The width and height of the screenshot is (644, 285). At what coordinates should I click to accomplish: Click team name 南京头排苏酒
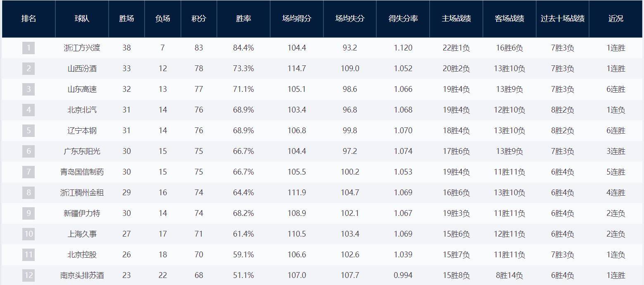coord(82,275)
